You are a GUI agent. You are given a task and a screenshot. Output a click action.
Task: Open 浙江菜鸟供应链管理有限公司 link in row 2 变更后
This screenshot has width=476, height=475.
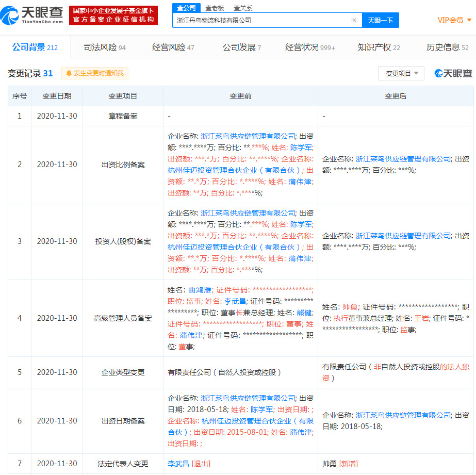[403, 159]
